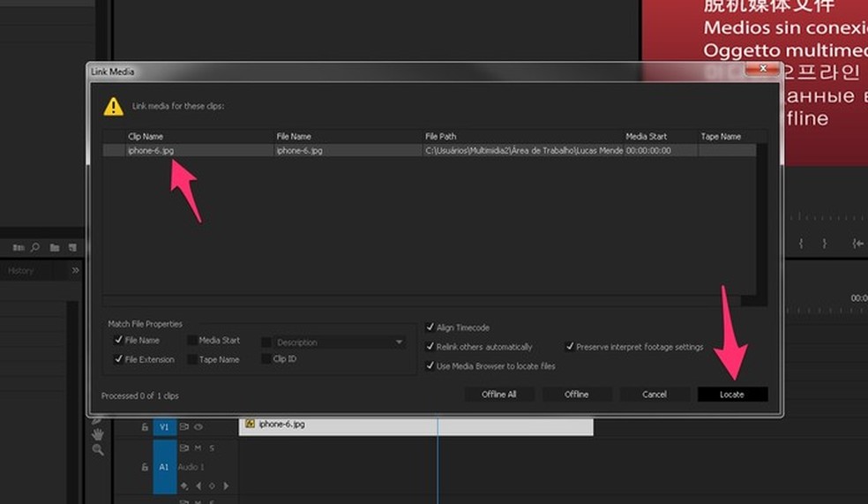Select the Zoom tool
This screenshot has width=868, height=504.
click(98, 450)
